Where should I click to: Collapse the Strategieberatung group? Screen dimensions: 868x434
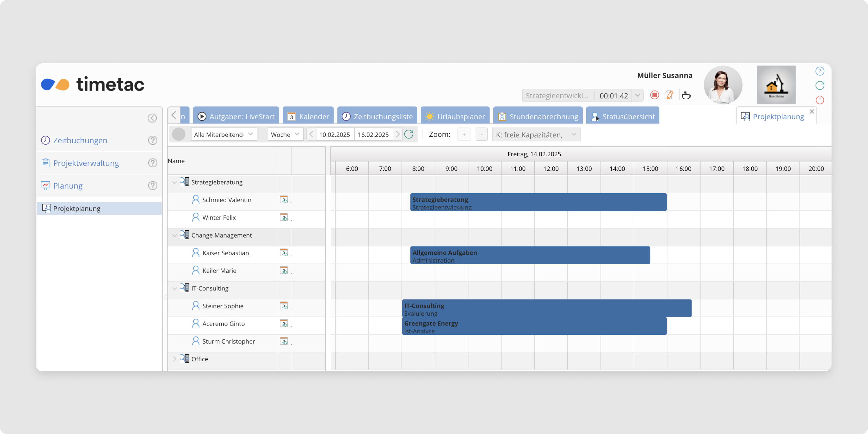click(x=174, y=182)
